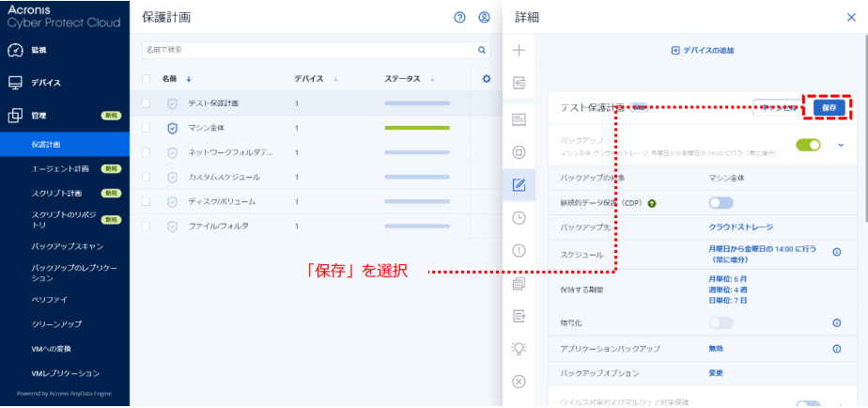The width and height of the screenshot is (868, 408).
Task: Select the edit pencil icon in details sidebar
Action: pos(519,184)
